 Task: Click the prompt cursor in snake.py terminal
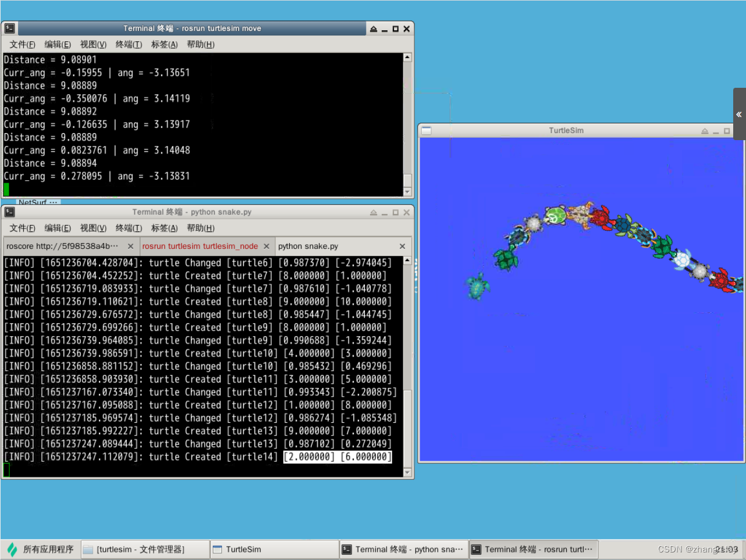(6, 469)
